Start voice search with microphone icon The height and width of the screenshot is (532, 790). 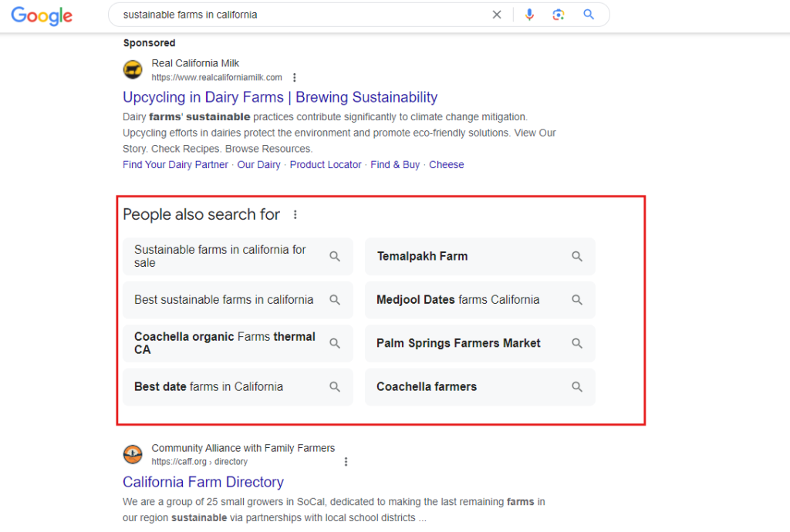click(x=529, y=15)
